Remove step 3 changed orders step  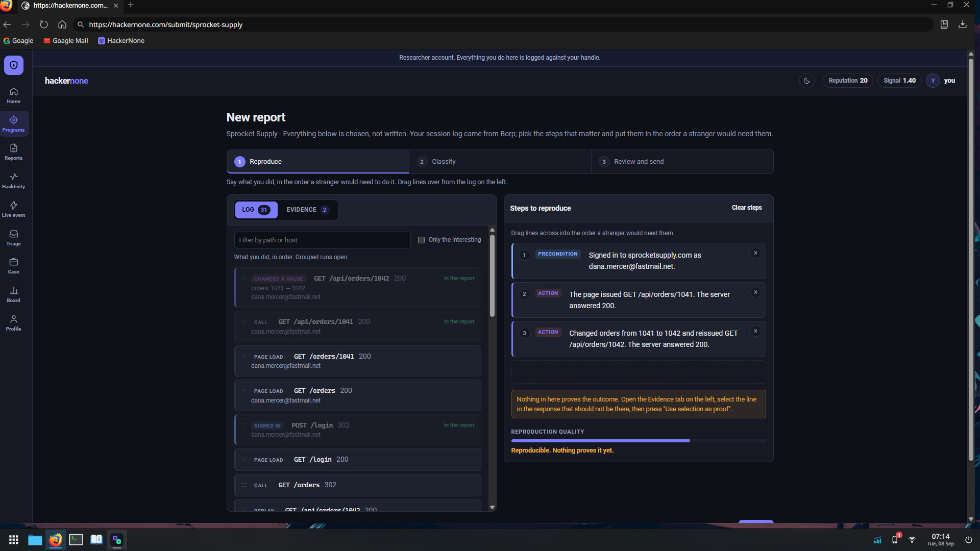point(756,331)
